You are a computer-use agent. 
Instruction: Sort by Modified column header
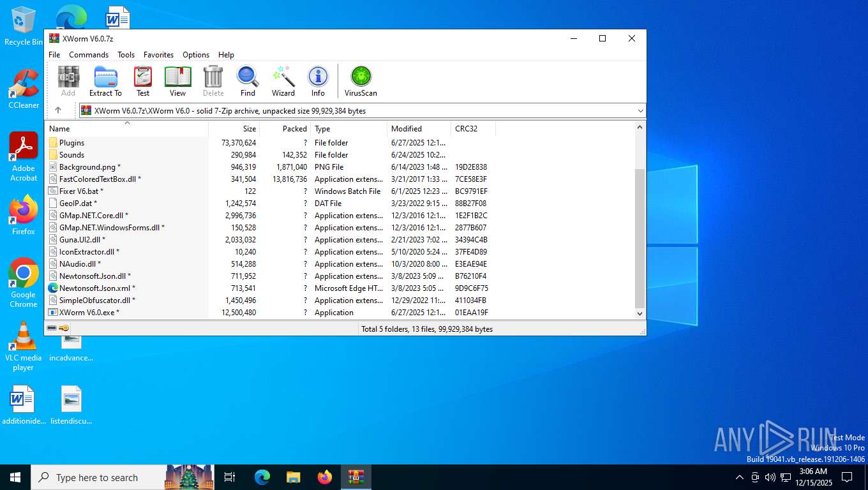419,129
